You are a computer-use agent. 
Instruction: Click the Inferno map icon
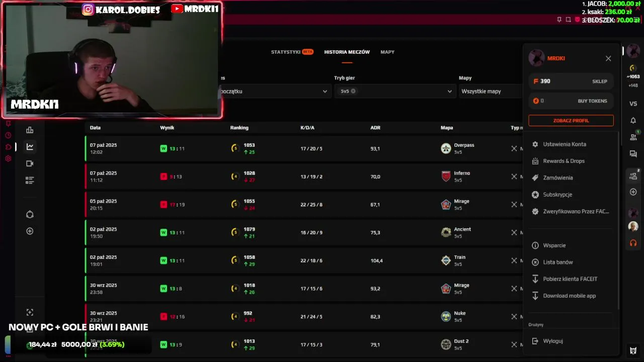[446, 176]
